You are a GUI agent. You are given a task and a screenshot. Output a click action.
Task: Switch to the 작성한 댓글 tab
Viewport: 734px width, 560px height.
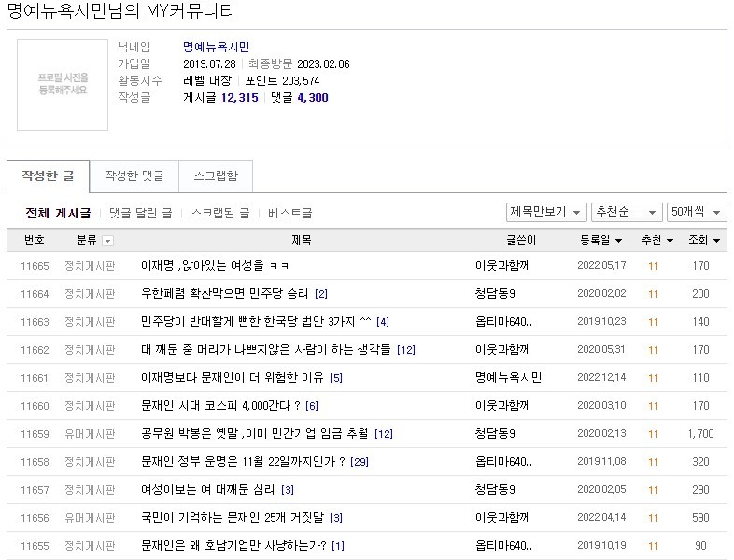(x=134, y=175)
